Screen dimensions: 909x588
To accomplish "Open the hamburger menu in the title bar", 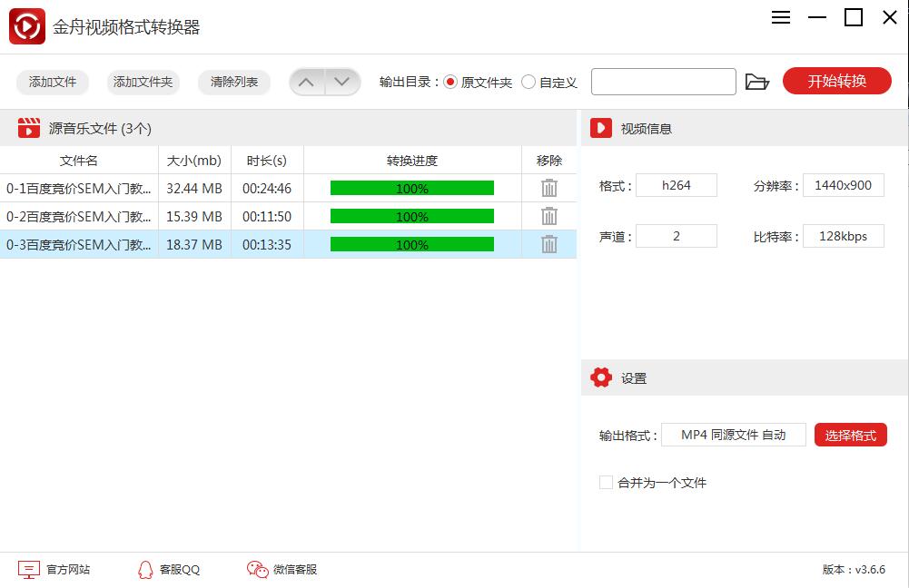I will coord(781,18).
